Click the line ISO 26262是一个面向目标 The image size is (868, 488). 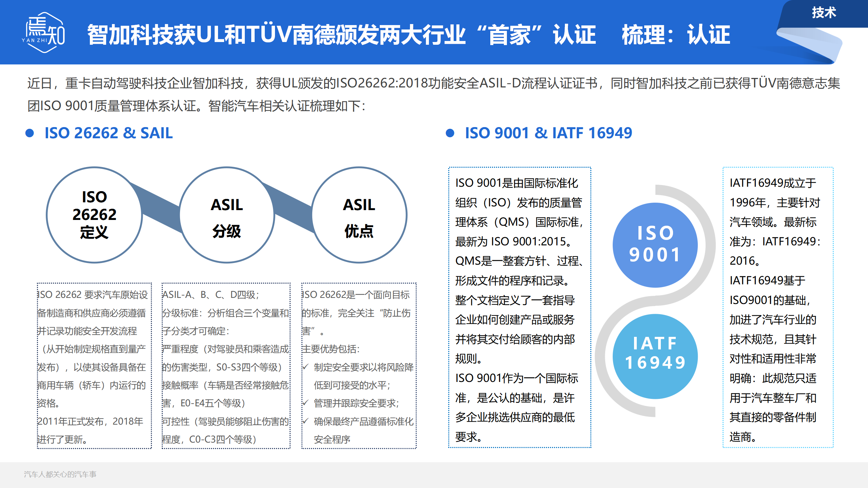coord(356,294)
